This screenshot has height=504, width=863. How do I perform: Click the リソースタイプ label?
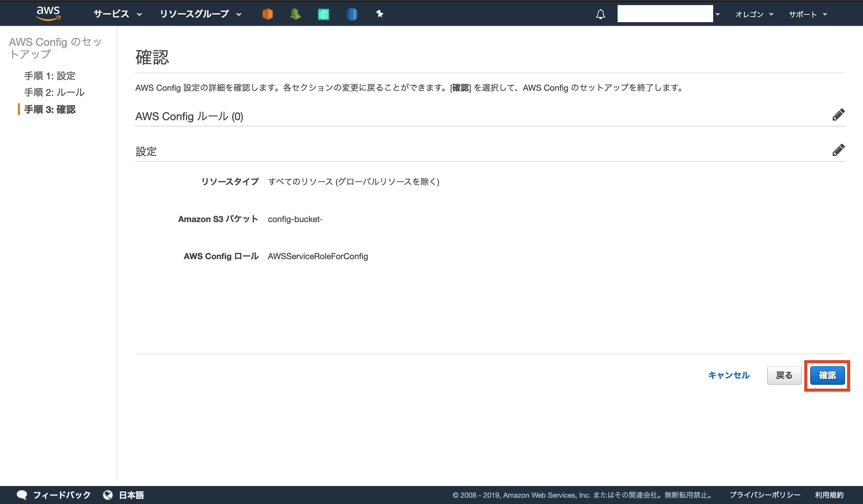[230, 182]
